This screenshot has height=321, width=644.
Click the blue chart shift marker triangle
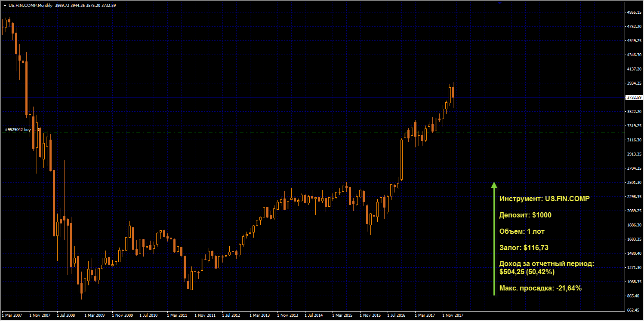499,3
